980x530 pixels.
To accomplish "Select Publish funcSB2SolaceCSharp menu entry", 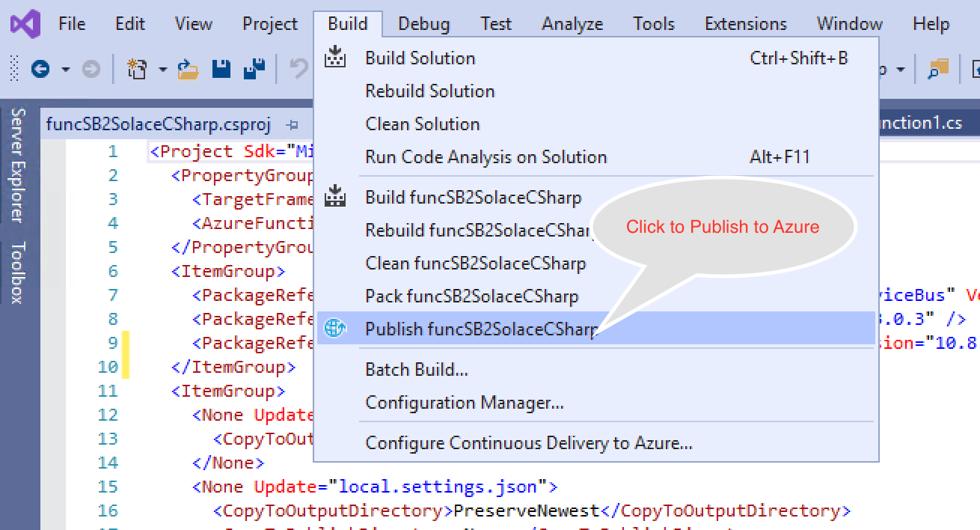I will point(481,329).
